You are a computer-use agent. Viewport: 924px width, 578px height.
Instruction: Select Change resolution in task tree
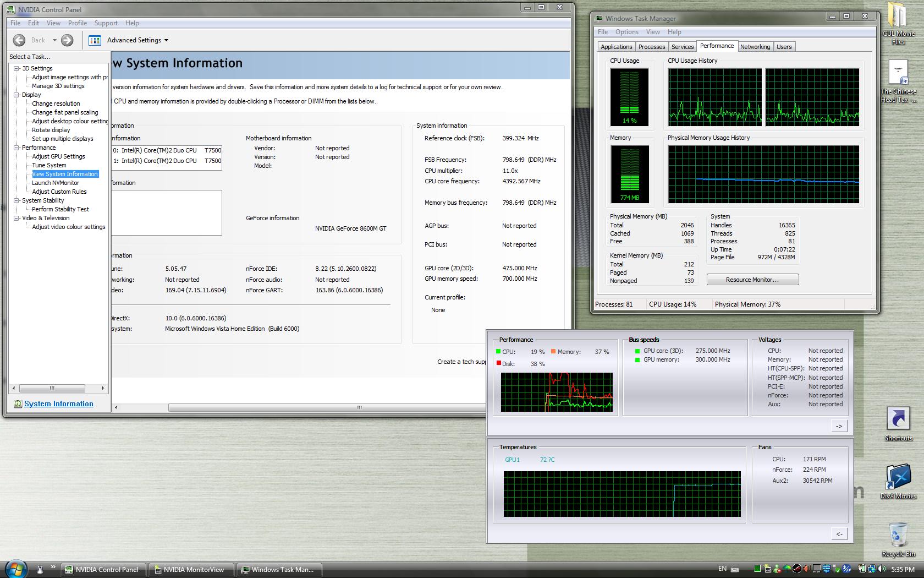click(56, 103)
